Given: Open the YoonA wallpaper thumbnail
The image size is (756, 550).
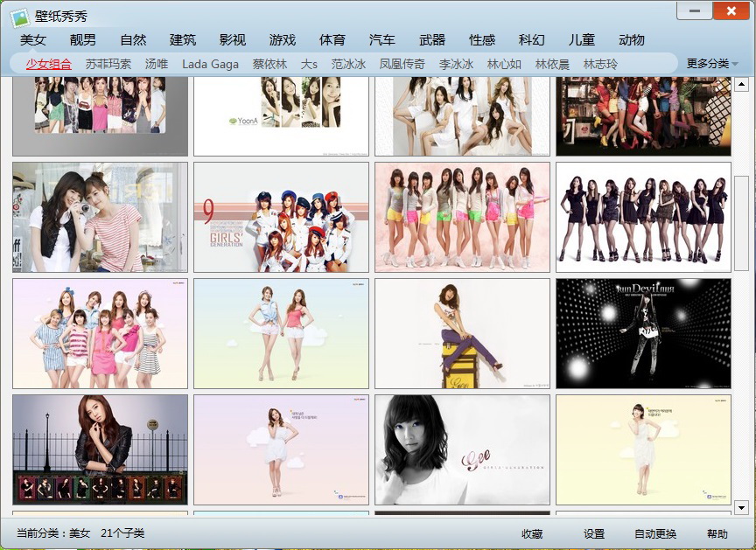Looking at the screenshot, I should pos(281,116).
